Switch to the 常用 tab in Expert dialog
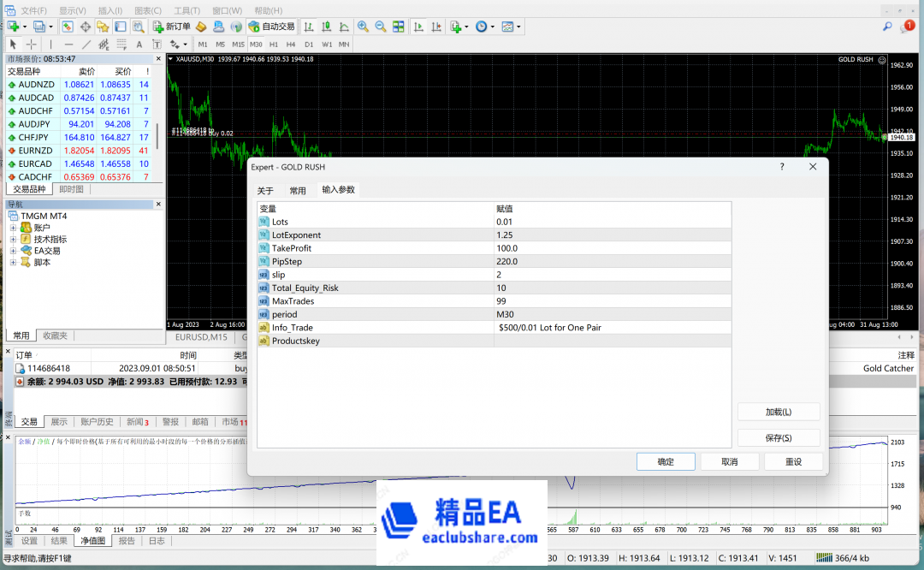924x570 pixels. pyautogui.click(x=297, y=191)
